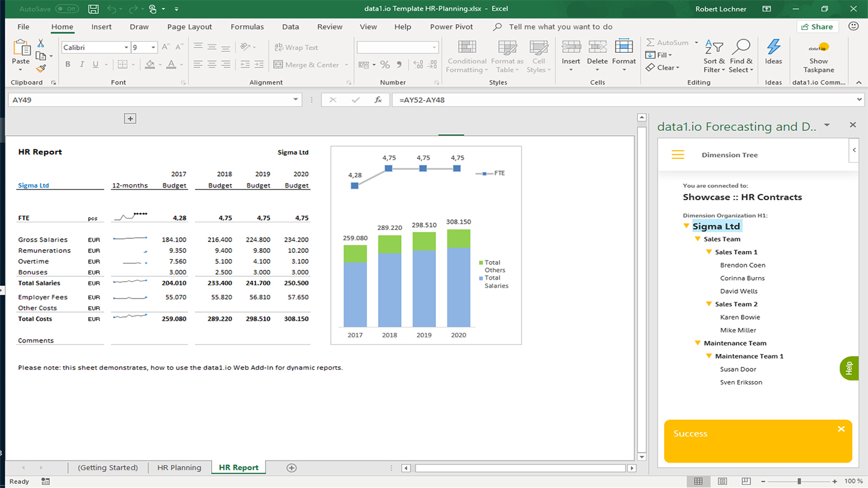Open the Name Box dropdown arrow
The image size is (868, 488).
pyautogui.click(x=295, y=100)
